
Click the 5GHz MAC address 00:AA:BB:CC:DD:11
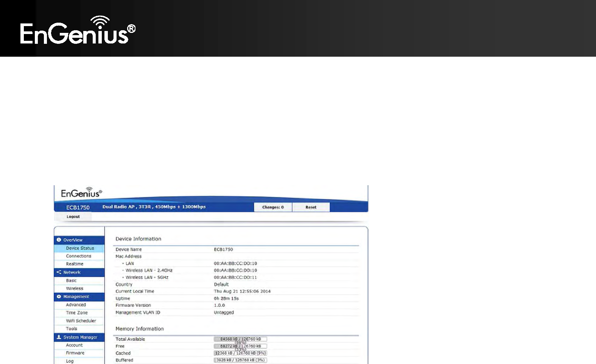[x=235, y=277]
